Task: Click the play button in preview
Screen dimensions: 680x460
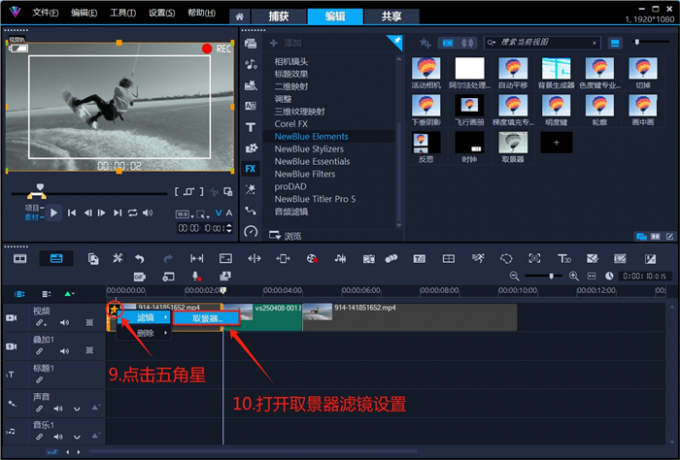Action: coord(54,213)
